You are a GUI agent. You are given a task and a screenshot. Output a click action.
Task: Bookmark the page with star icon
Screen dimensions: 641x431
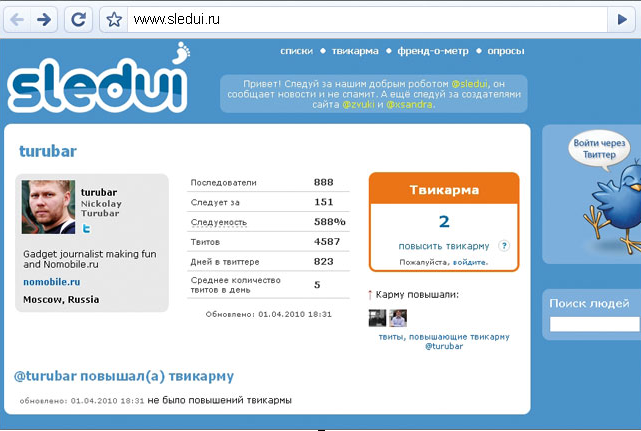coord(114,19)
